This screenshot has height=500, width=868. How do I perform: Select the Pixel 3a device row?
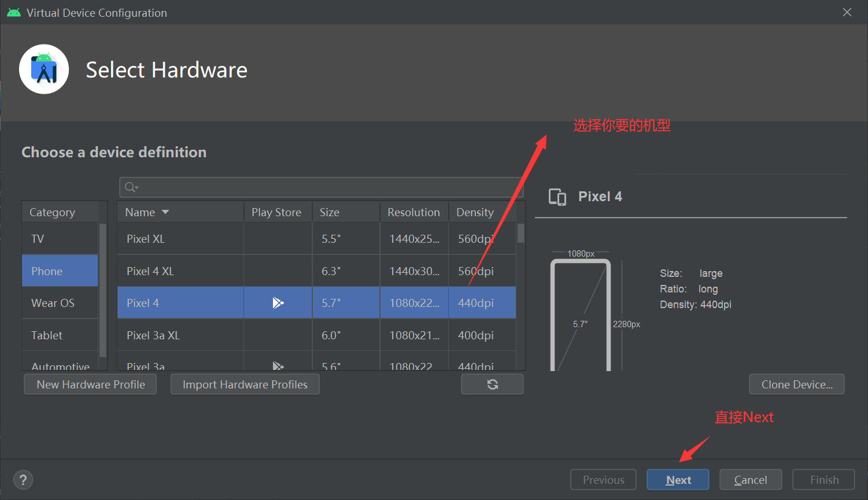[317, 362]
